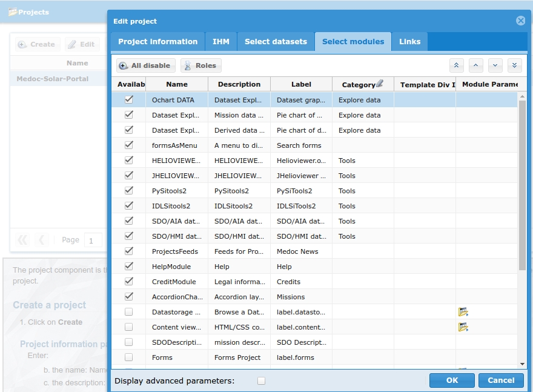Open the Links tab
This screenshot has width=533, height=392.
[x=409, y=41]
